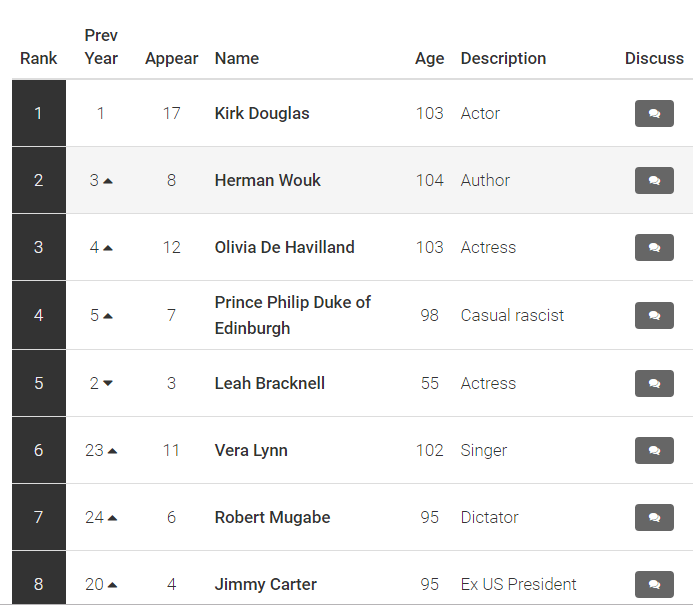Open Jimmy Carter discussion icon

[654, 584]
